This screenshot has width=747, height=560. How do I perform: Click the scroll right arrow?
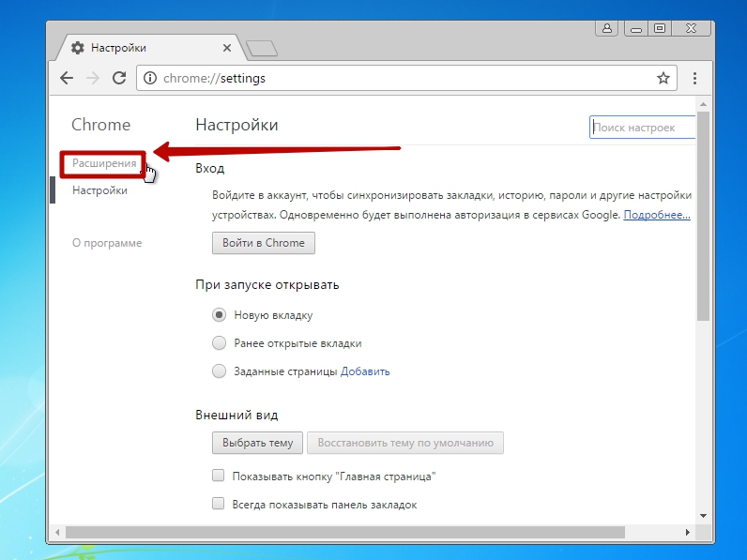(x=688, y=532)
